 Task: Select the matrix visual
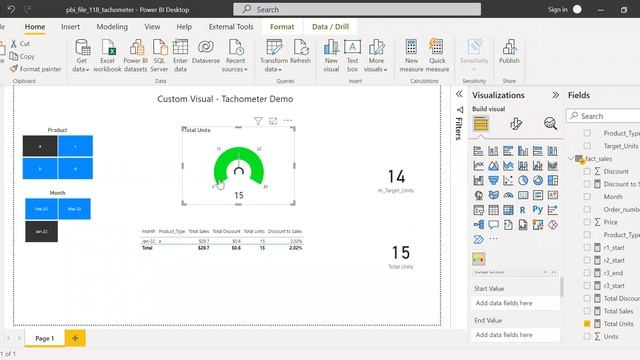pyautogui.click(x=508, y=210)
